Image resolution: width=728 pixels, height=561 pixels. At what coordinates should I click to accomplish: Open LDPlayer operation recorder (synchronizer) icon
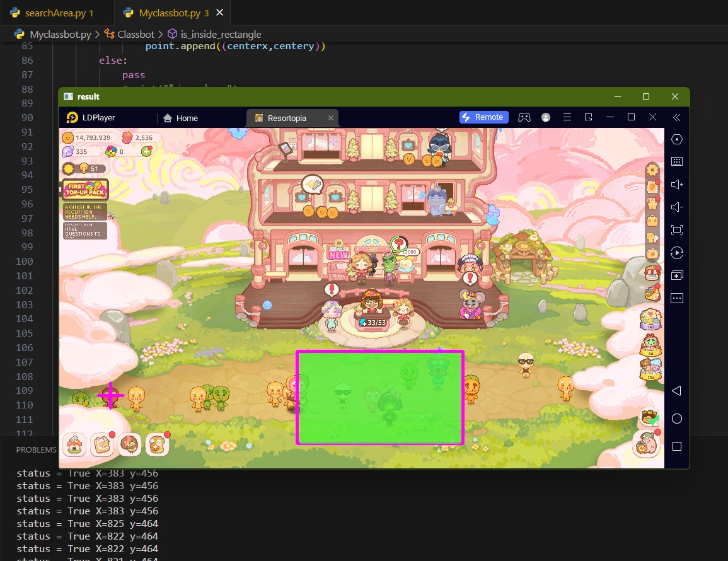[x=677, y=253]
